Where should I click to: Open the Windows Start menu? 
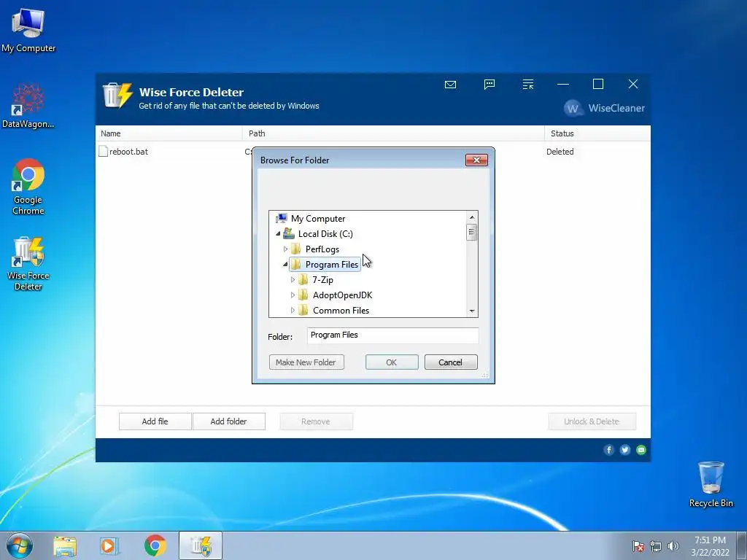tap(20, 545)
